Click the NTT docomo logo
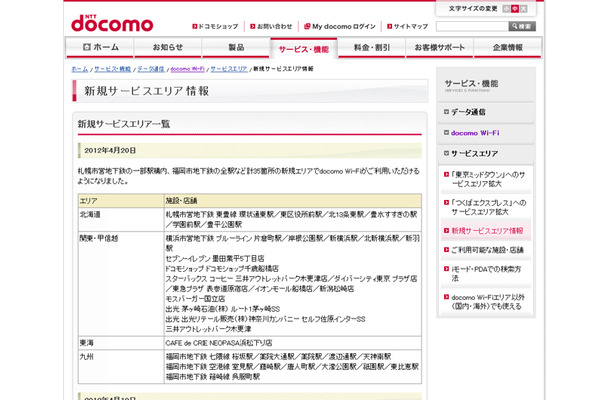 pos(112,23)
